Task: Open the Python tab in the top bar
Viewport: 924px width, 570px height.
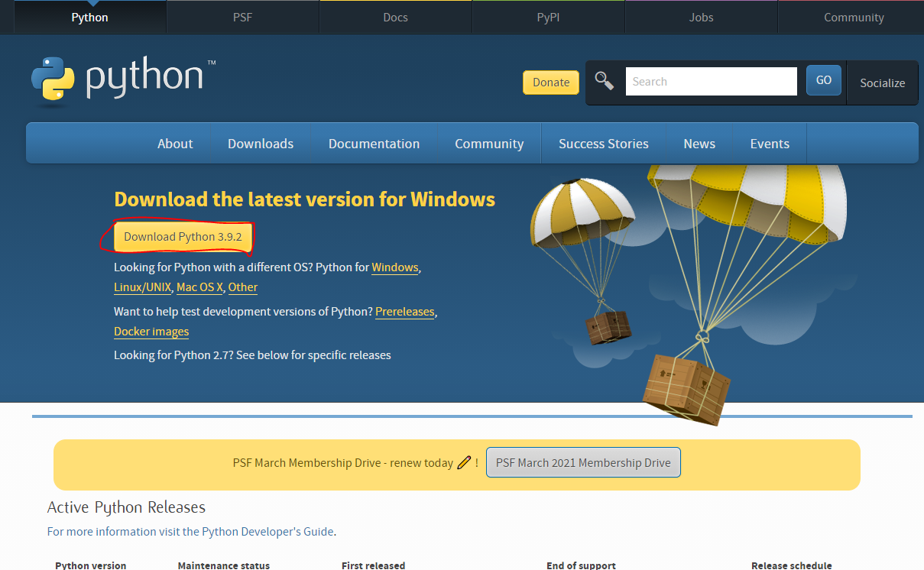Action: tap(90, 17)
